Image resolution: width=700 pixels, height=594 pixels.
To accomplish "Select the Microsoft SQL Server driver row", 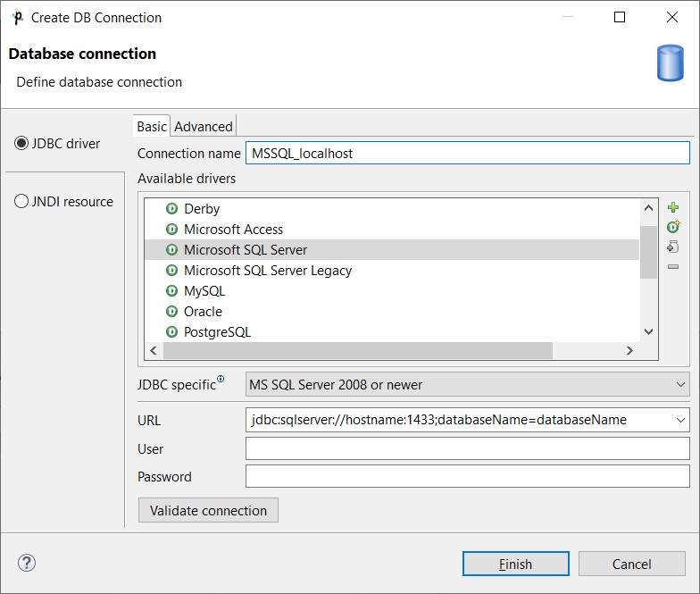I will coord(392,250).
